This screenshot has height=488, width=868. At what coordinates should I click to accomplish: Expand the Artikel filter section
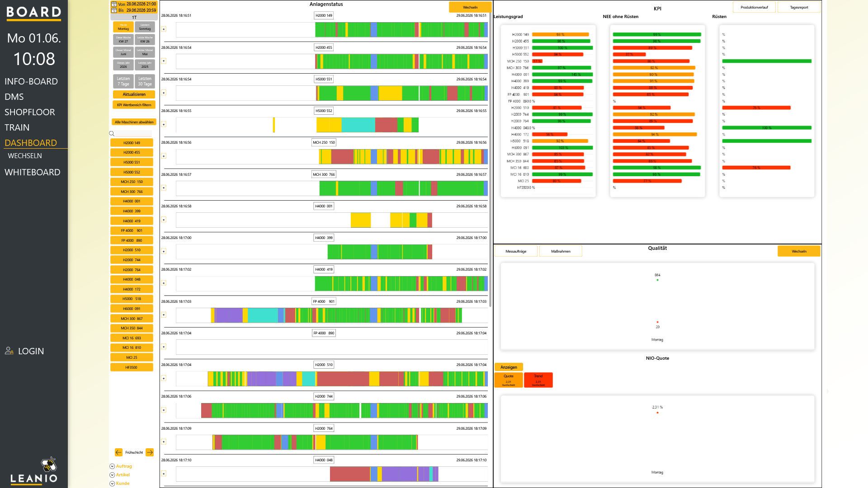[112, 475]
